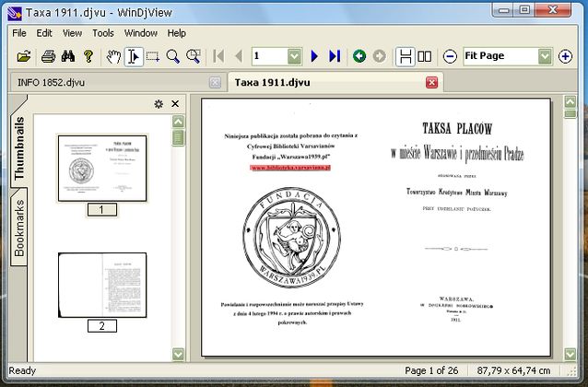Image resolution: width=588 pixels, height=387 pixels.
Task: Click the green Back navigation button
Action: point(359,56)
